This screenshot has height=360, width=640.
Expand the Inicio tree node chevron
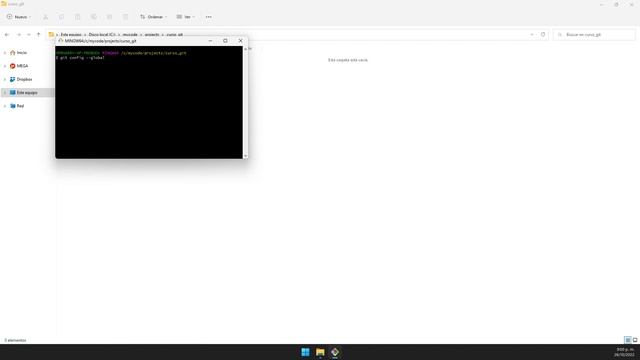click(5, 53)
